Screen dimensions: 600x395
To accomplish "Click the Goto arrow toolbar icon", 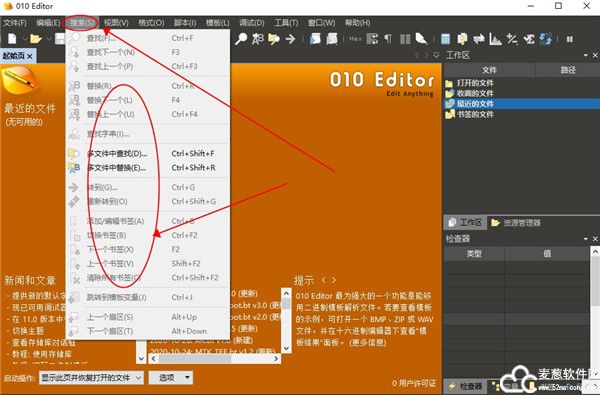I will (290, 39).
